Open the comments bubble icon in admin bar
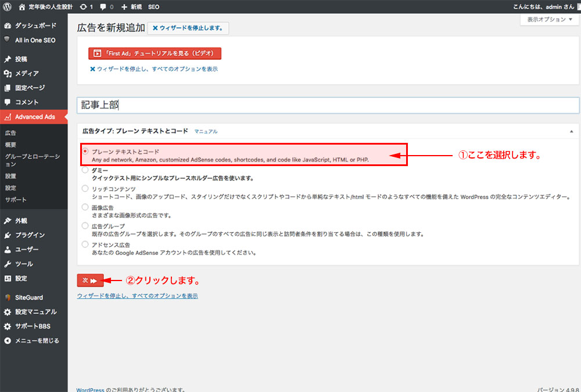 (x=103, y=6)
